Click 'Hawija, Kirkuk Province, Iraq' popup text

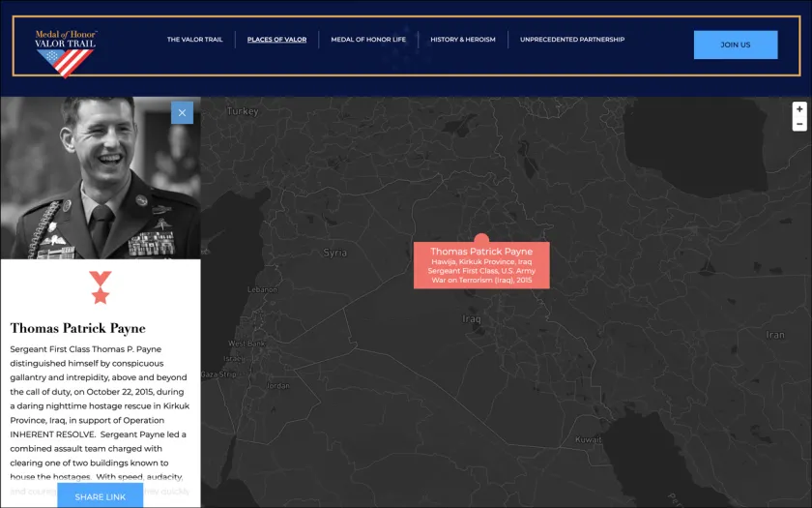pyautogui.click(x=481, y=262)
